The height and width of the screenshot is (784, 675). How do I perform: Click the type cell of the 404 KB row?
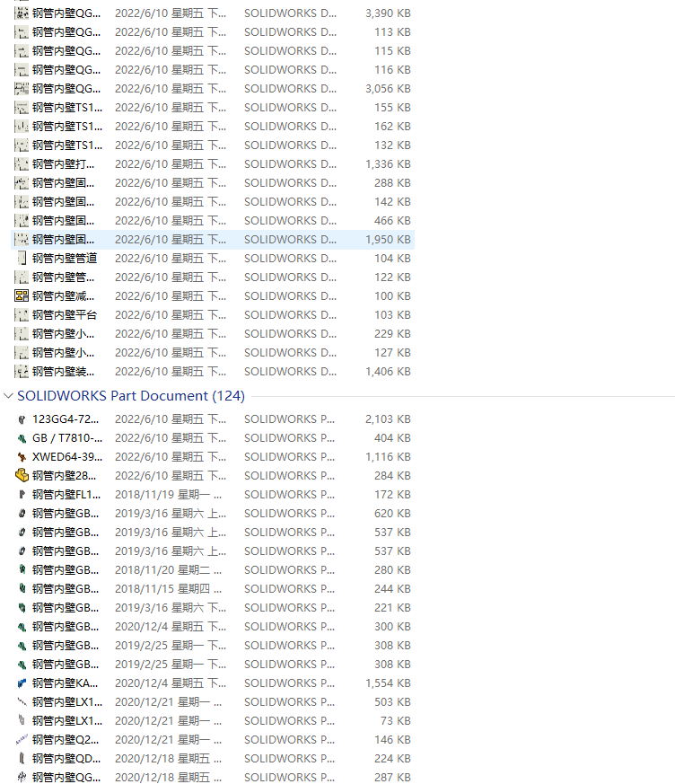pyautogui.click(x=289, y=438)
